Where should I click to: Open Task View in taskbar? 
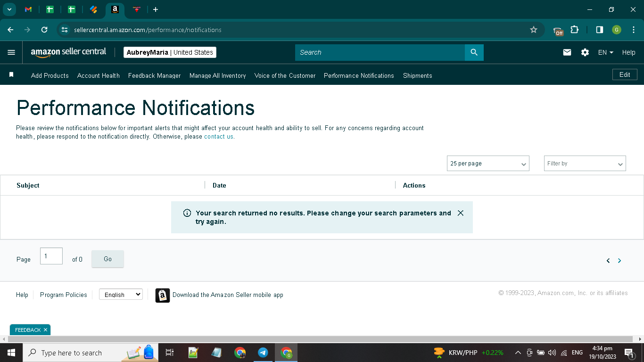coord(170,353)
